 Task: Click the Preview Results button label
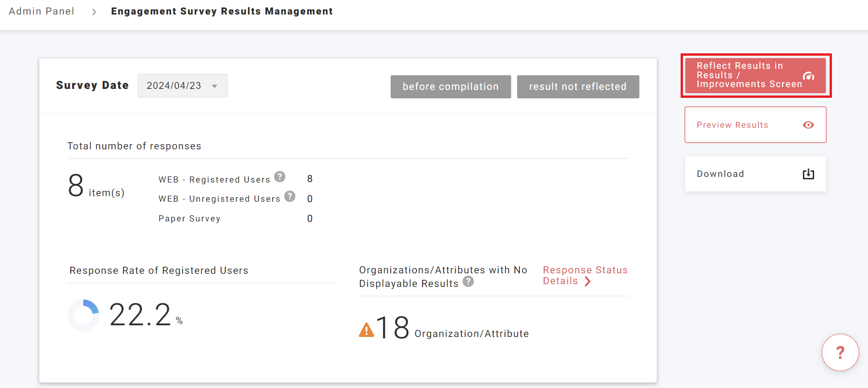[732, 125]
